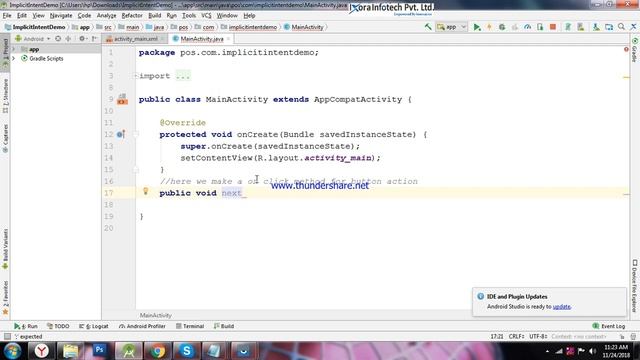Open the Logcat tool window
640x360 pixels.
[94, 326]
